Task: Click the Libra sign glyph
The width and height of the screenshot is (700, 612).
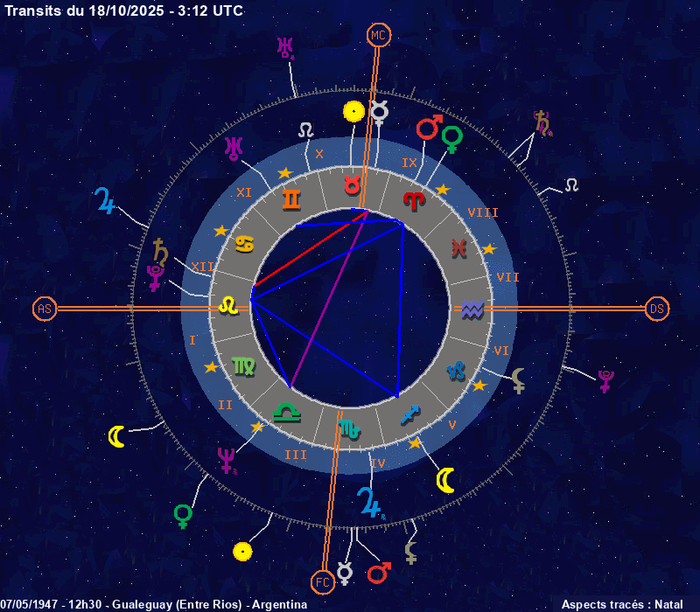Action: (x=285, y=409)
